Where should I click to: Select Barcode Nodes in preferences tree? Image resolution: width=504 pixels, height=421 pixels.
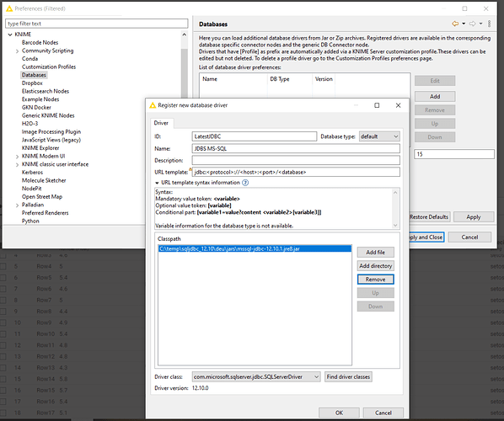(x=40, y=42)
